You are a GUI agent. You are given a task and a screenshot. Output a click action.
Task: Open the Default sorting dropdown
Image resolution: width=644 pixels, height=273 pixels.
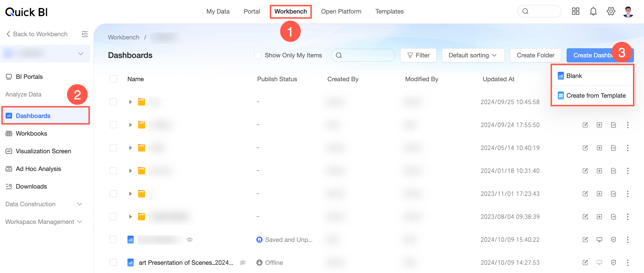pos(473,55)
